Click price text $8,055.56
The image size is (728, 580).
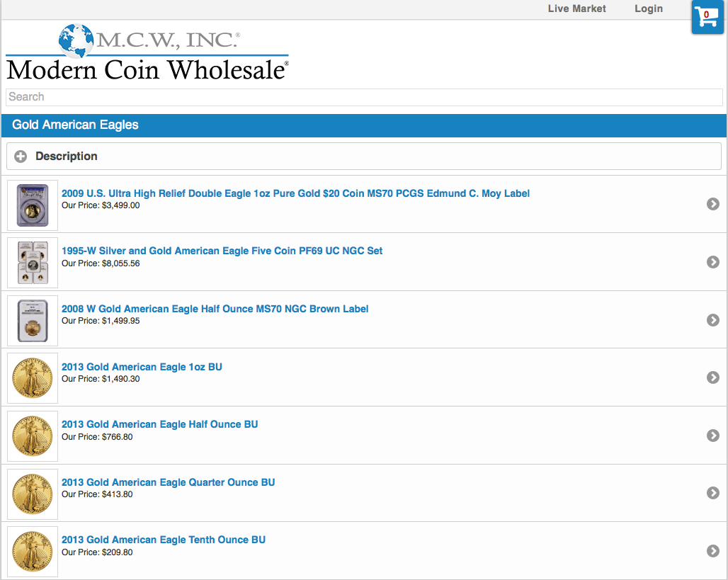pyautogui.click(x=120, y=263)
